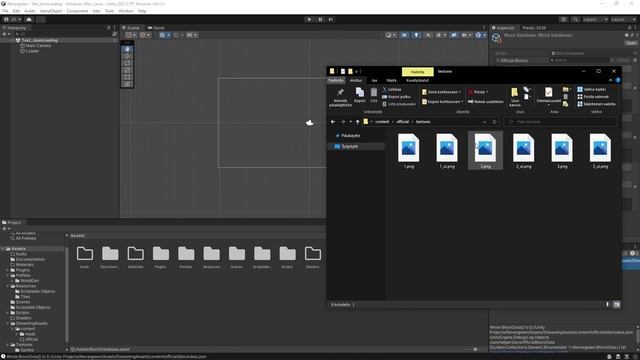Select the Rect tool in Scene overlay
The height and width of the screenshot is (360, 640).
pos(127,77)
